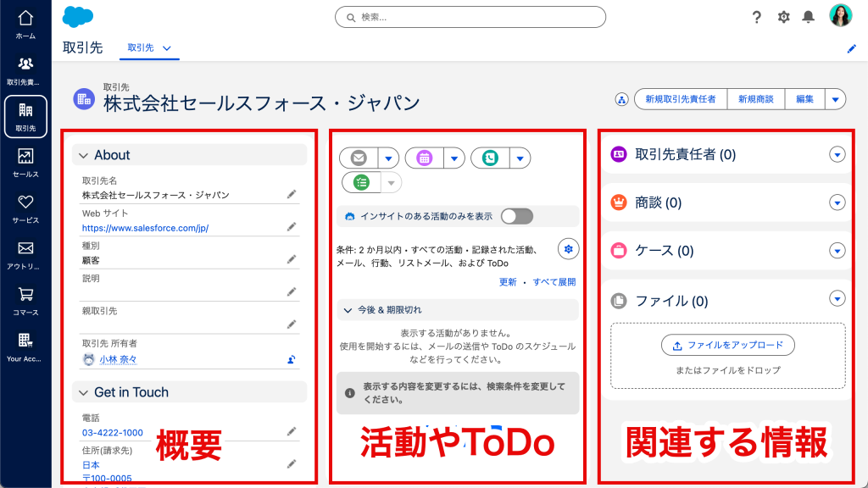Click the log a call phone button
Screen dimensions: 868x488
coord(491,158)
